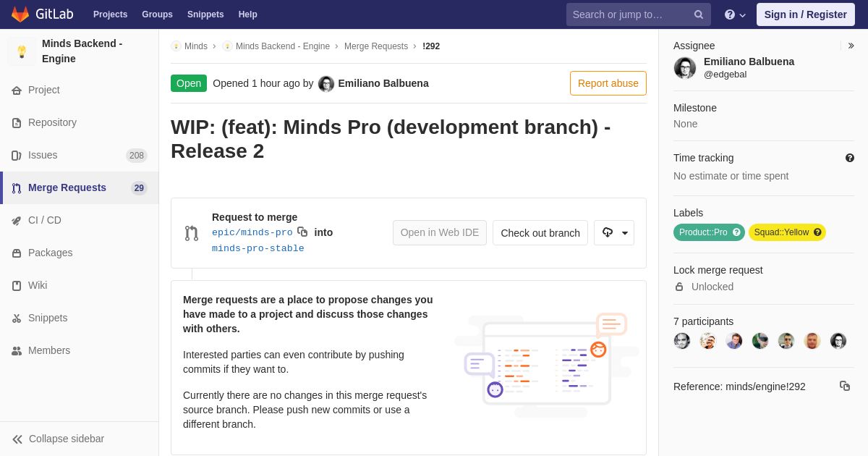Click Open in Web IDE button
This screenshot has height=456, width=868.
click(440, 233)
